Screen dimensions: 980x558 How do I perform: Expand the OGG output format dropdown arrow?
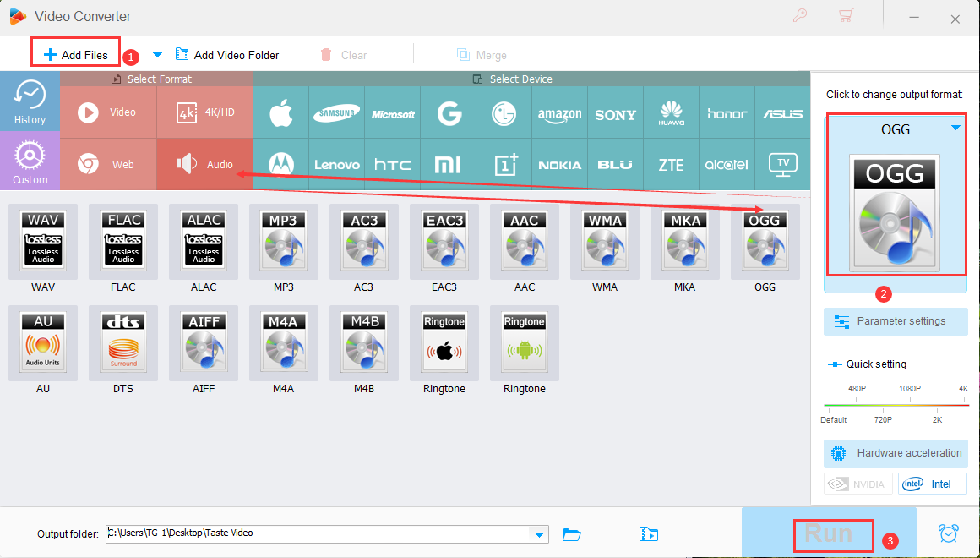955,128
